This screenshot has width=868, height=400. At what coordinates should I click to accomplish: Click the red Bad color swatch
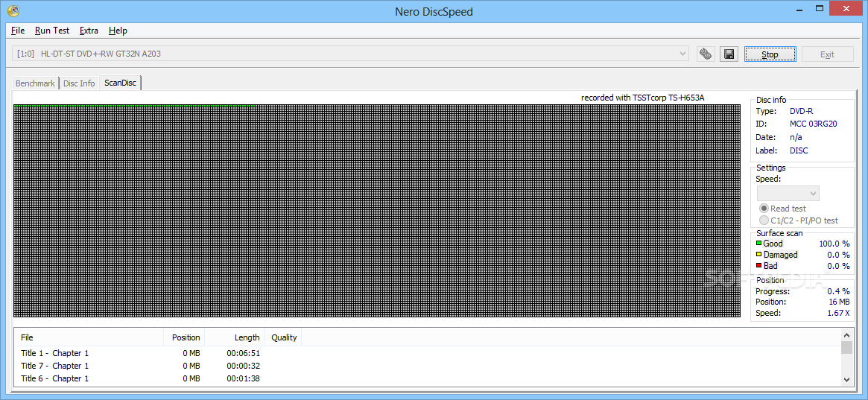[x=759, y=266]
